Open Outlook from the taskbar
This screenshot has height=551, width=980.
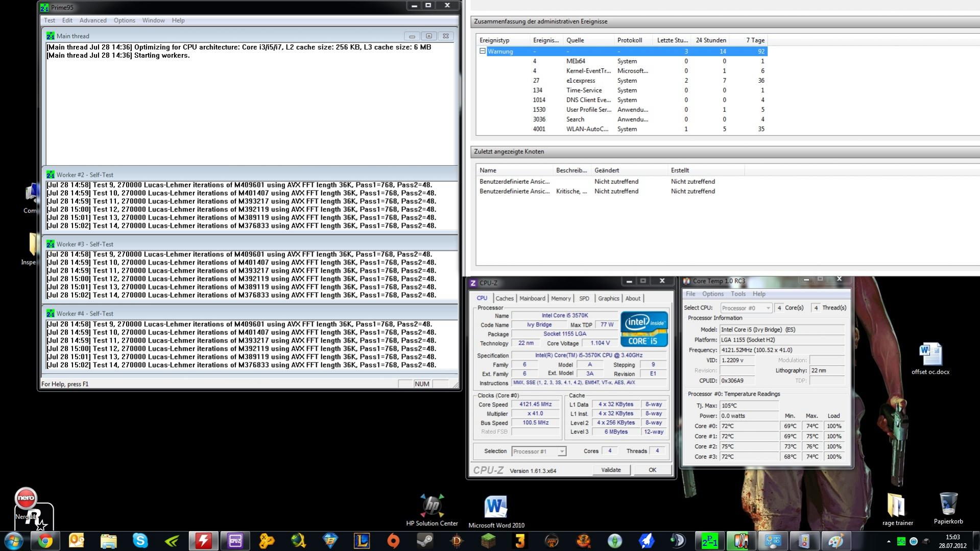[x=77, y=541]
